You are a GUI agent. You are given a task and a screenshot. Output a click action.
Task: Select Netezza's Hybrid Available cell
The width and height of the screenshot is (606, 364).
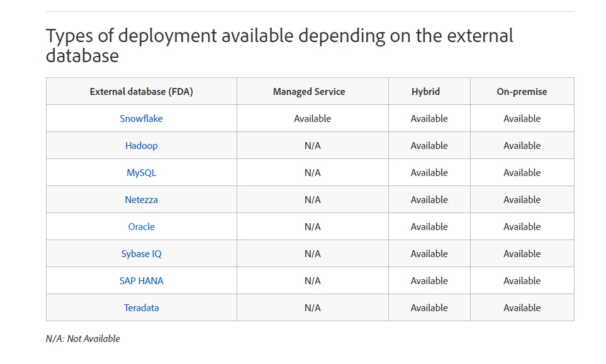429,199
